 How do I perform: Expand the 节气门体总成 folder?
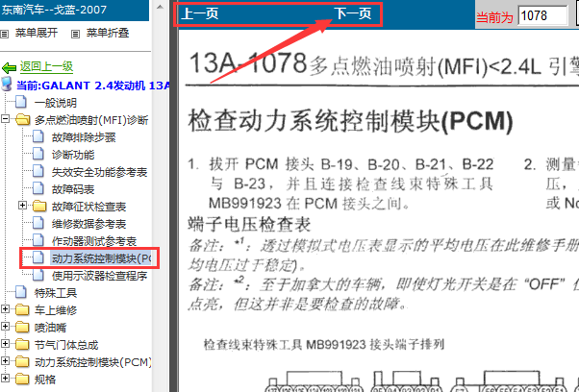pyautogui.click(x=5, y=344)
